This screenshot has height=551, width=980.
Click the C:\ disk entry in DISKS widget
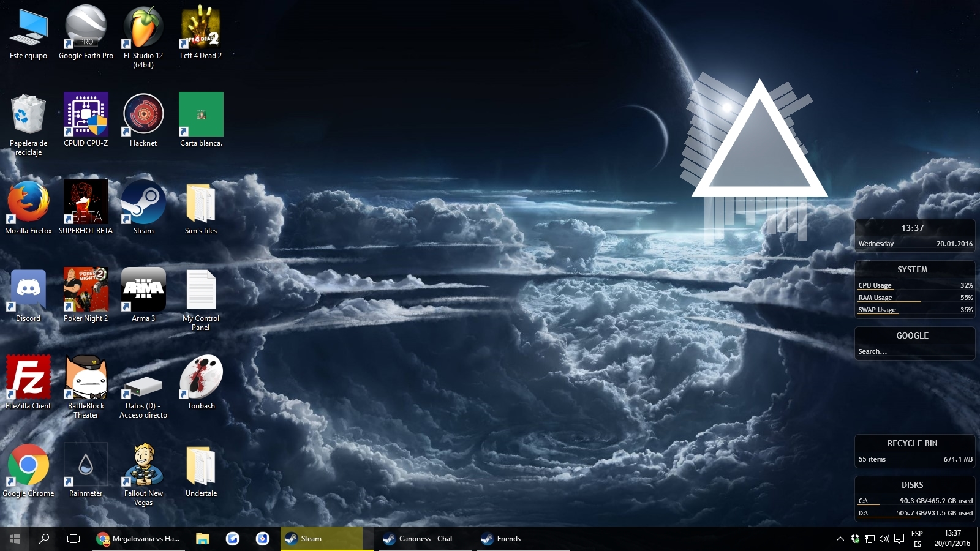915,501
